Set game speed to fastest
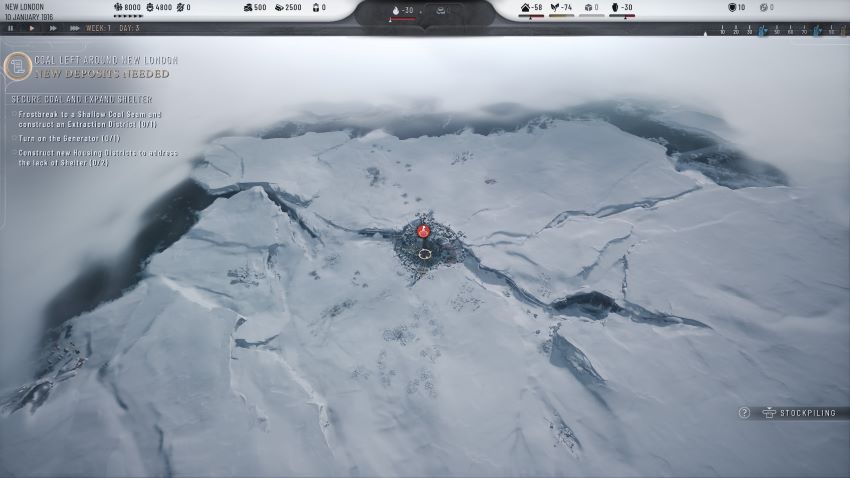850x478 pixels. click(x=75, y=28)
